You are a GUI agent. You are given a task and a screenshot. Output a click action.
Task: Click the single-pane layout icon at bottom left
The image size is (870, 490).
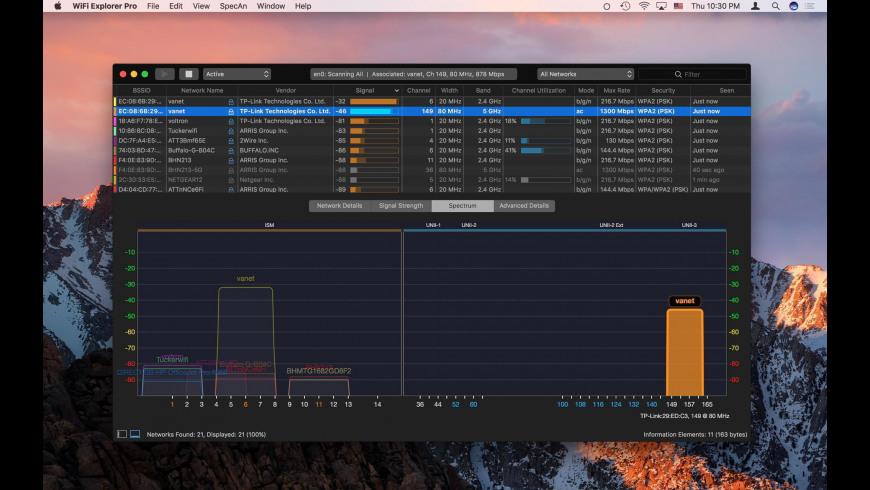click(122, 434)
